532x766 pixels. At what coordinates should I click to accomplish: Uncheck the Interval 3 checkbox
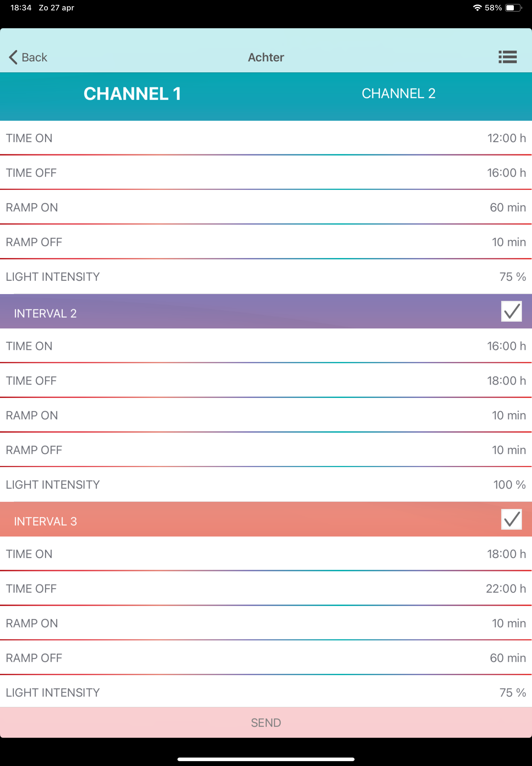511,519
